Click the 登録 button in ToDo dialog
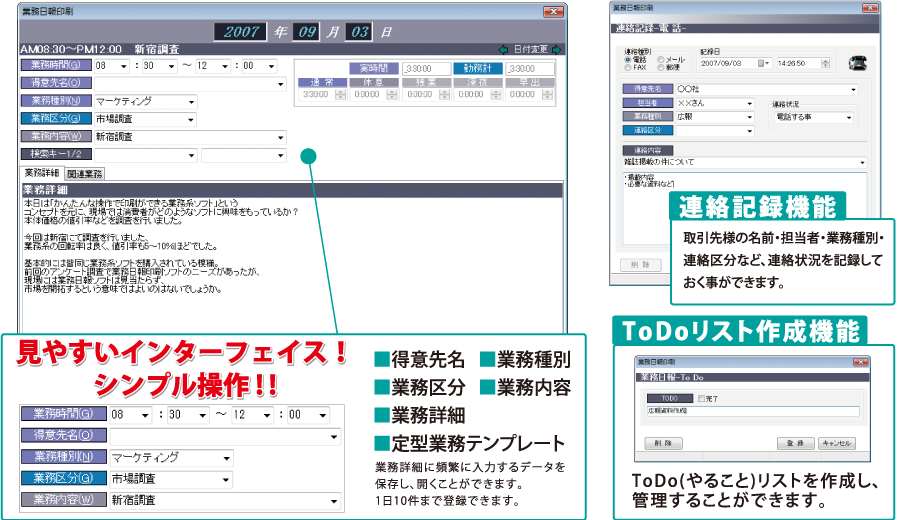This screenshot has height=520, width=897. (x=796, y=442)
